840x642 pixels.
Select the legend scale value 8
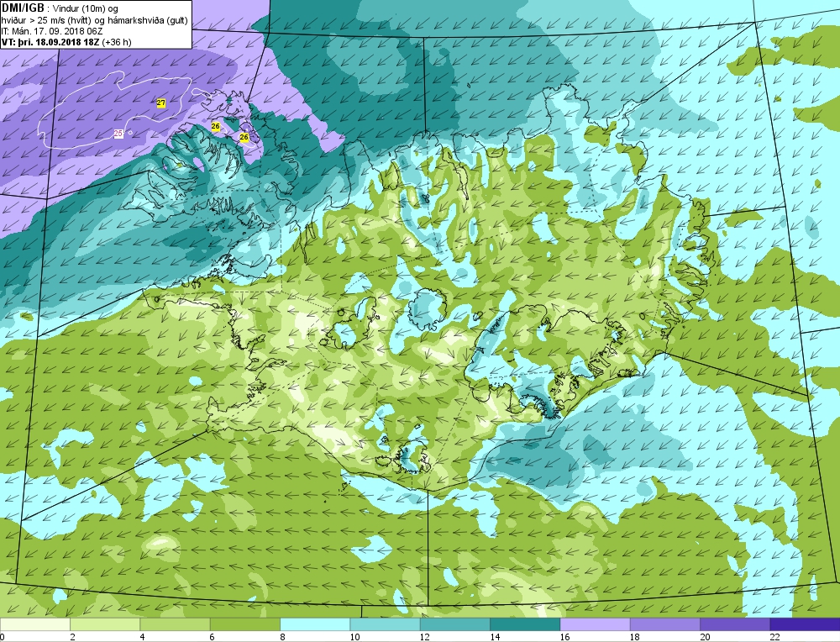point(282,637)
